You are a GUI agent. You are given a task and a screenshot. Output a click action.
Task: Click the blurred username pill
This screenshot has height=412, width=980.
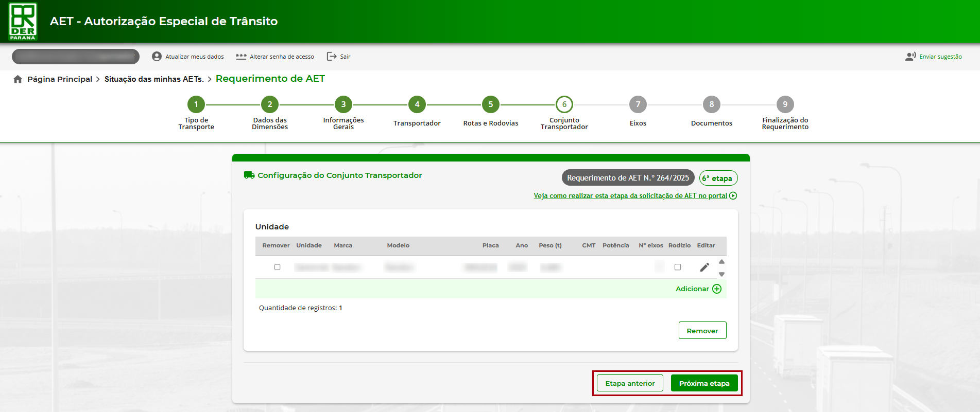pos(76,57)
